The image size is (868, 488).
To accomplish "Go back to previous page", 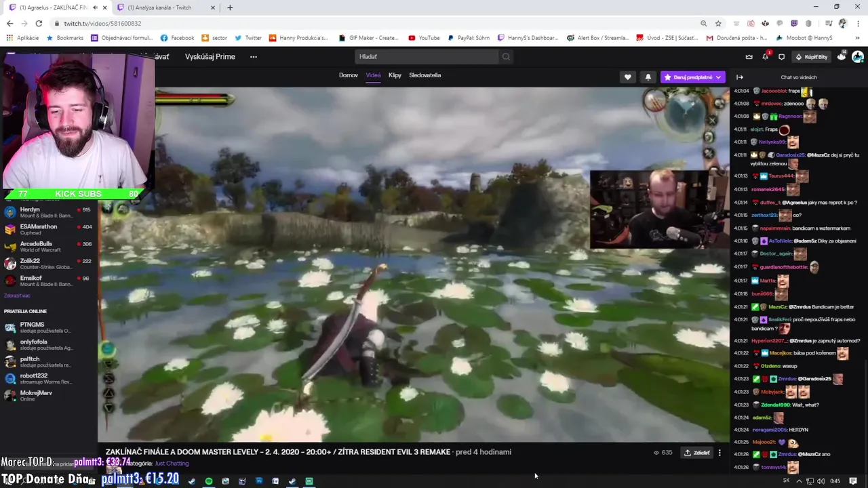I will 9,23.
